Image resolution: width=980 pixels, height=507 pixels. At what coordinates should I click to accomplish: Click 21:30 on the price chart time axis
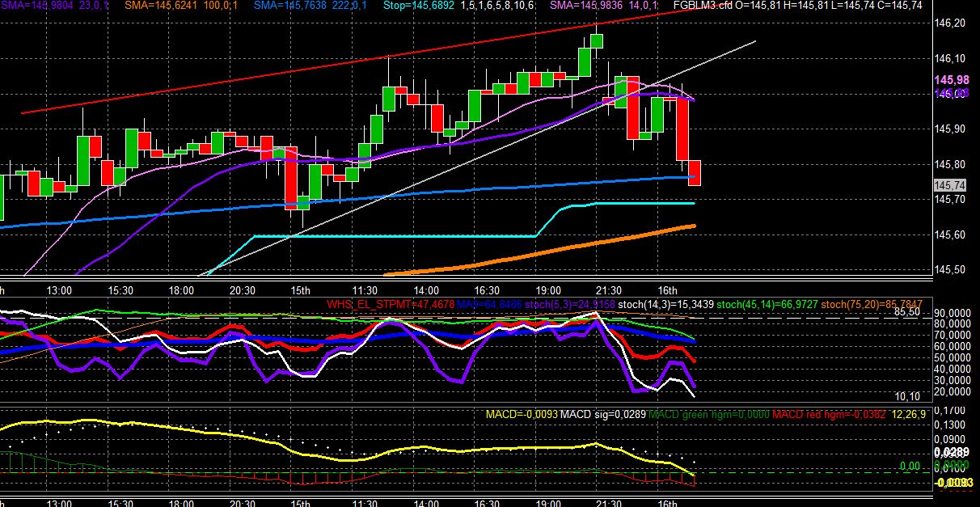pos(609,290)
